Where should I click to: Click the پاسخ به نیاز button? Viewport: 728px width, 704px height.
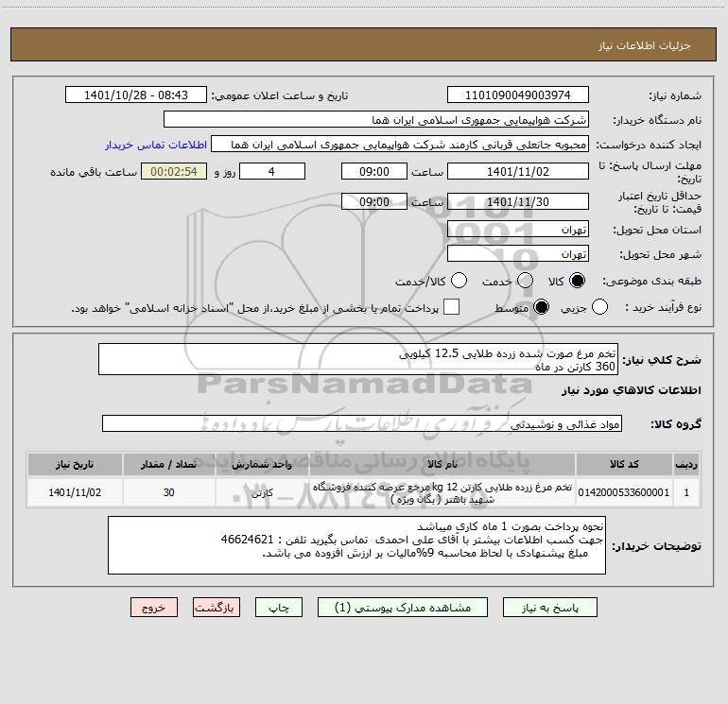[550, 608]
